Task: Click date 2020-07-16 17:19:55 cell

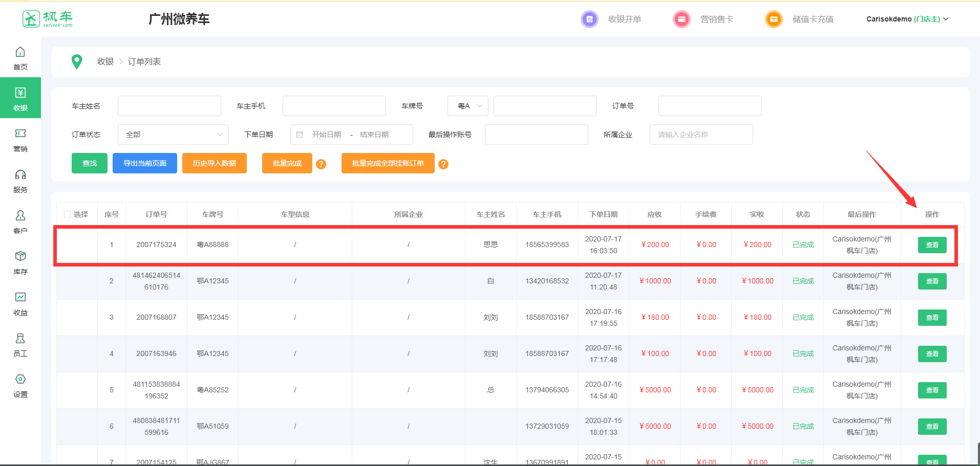Action: click(x=603, y=318)
